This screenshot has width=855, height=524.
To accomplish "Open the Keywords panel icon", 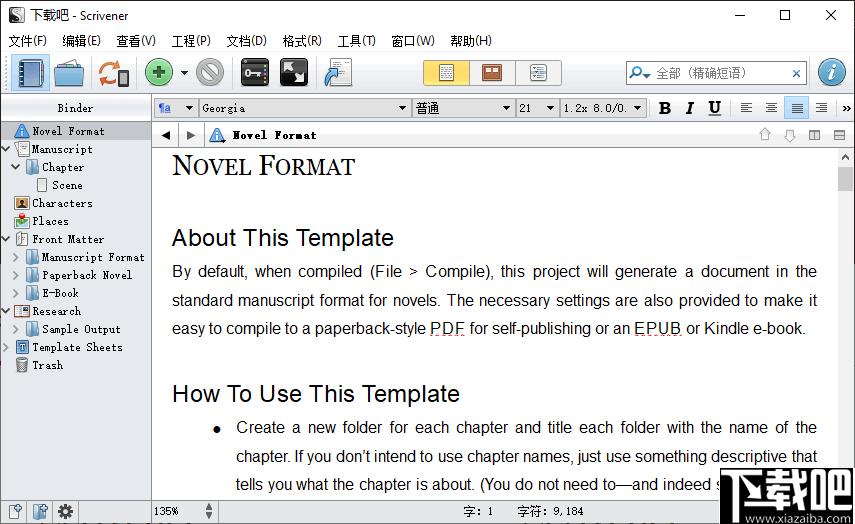I will (255, 73).
